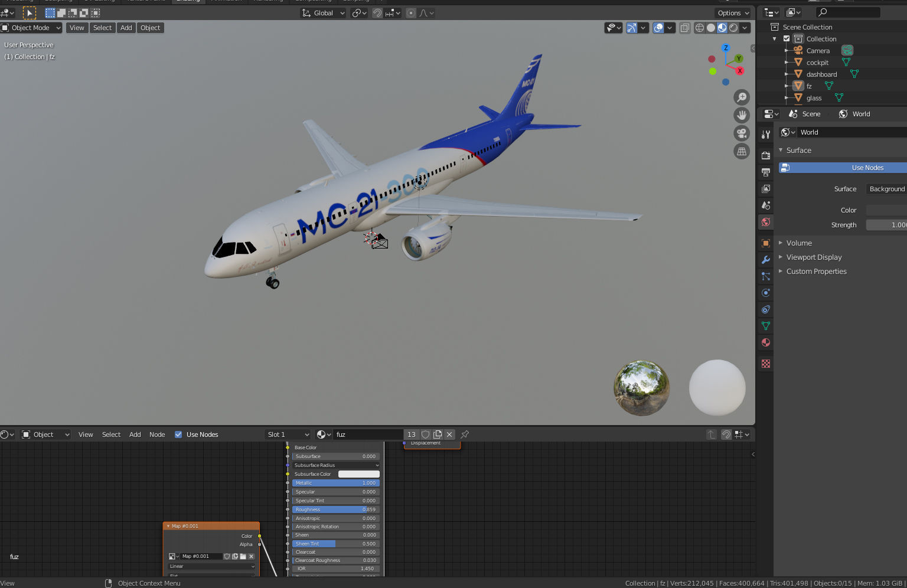Toggle viewport gizmos display
This screenshot has height=588, width=907.
(x=632, y=28)
